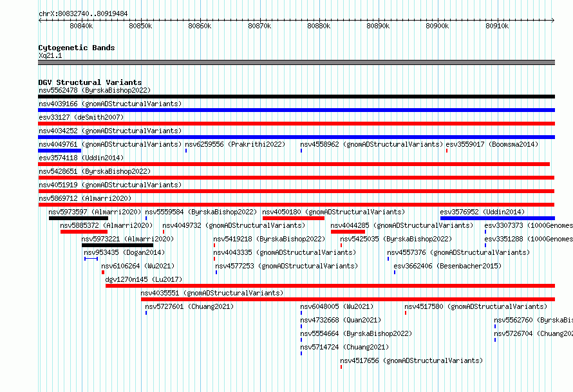Open nsv4044285 gnomAD variant label
573x392 pixels.
point(402,225)
